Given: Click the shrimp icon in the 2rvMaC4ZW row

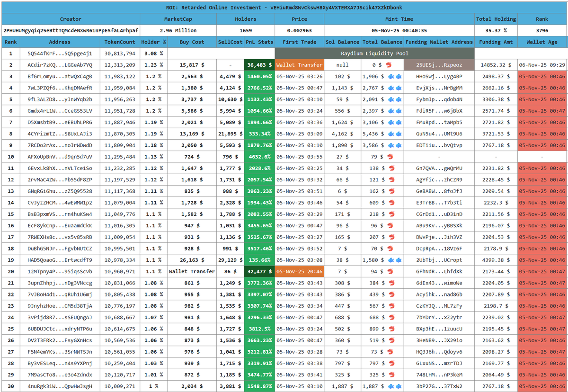Looking at the screenshot, I should [x=391, y=179].
